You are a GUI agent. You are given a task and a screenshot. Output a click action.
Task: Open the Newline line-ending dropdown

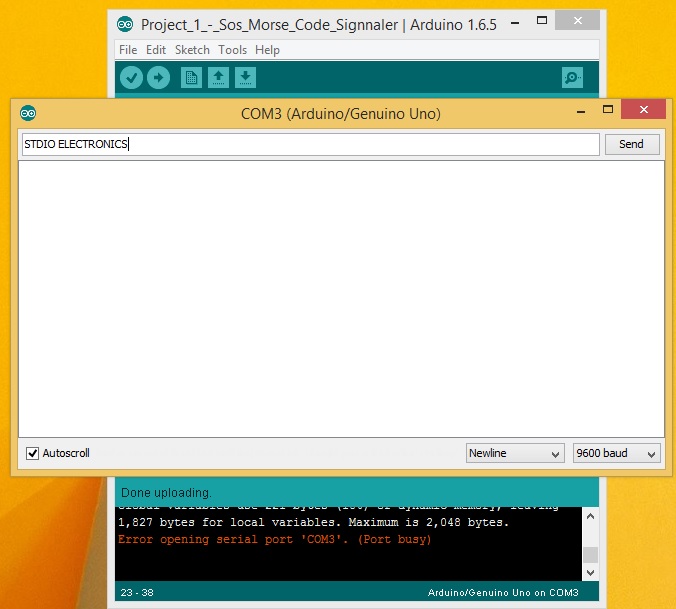[x=515, y=453]
